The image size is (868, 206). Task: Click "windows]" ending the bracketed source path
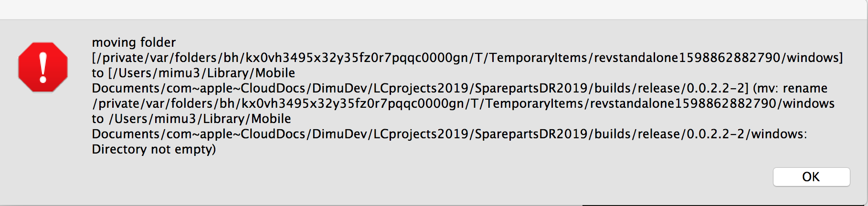point(815,58)
